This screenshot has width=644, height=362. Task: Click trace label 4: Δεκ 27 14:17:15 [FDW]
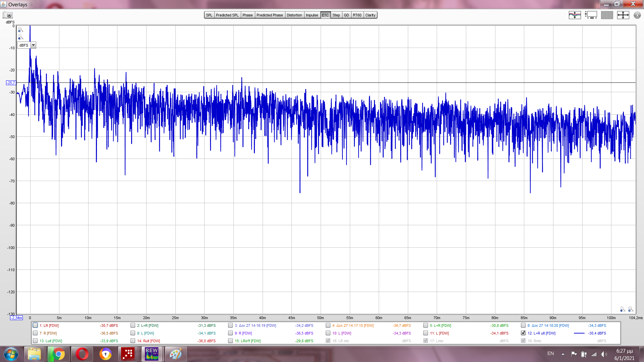(x=353, y=325)
